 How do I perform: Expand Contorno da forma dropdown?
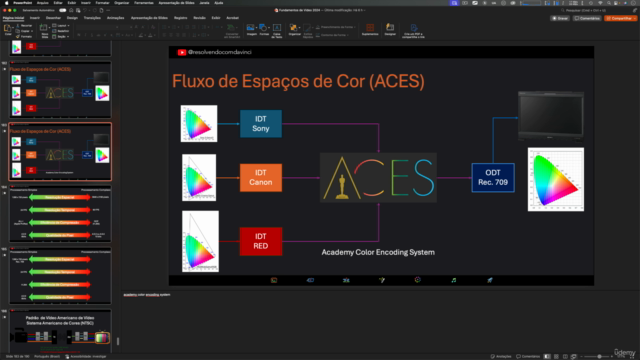point(348,35)
